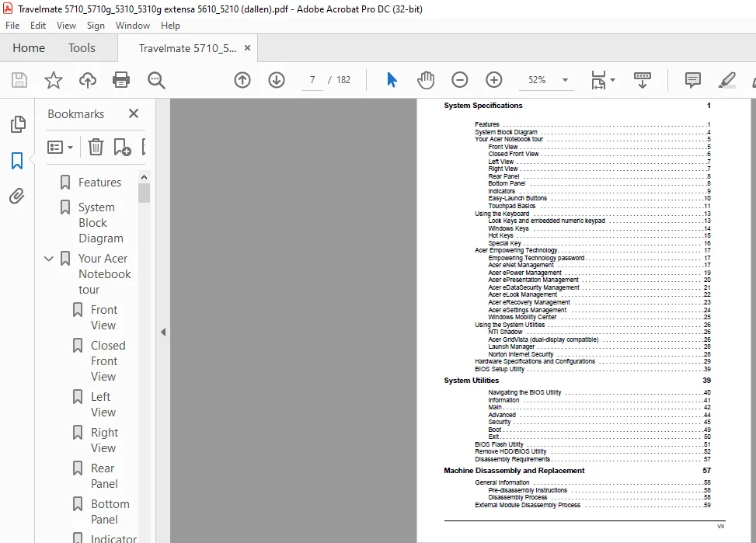
Task: Select the Closed Front View bookmark
Action: click(108, 360)
